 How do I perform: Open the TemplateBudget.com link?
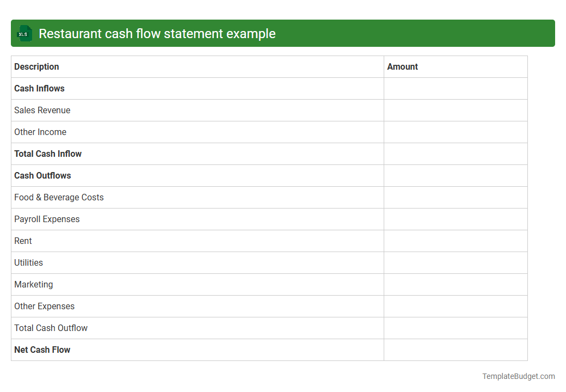pos(518,376)
